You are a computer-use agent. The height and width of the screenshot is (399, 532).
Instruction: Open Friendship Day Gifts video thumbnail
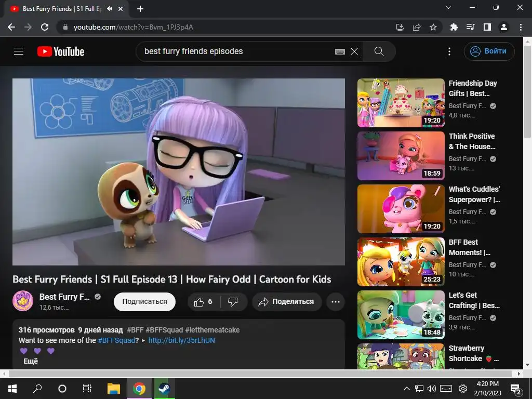tap(401, 103)
